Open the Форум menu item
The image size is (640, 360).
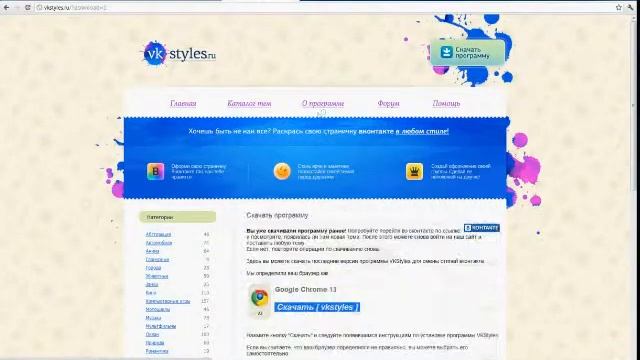click(388, 104)
